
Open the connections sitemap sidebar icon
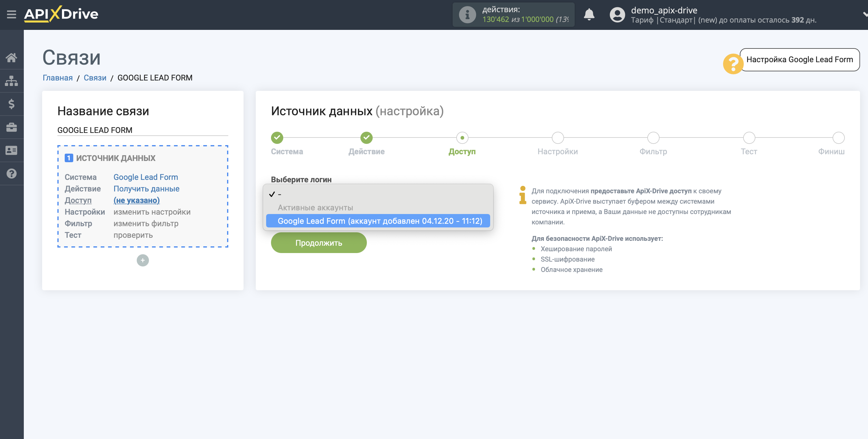point(12,81)
